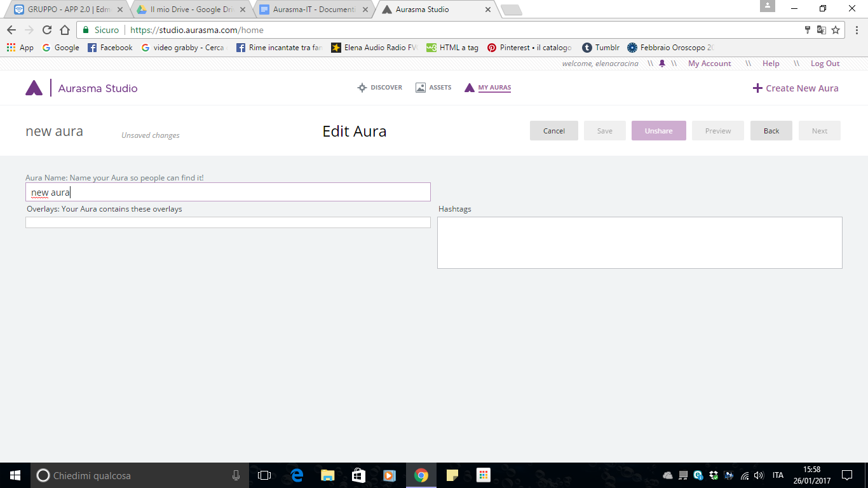Click the address bar URL
Image resolution: width=868 pixels, height=488 pixels.
click(197, 30)
